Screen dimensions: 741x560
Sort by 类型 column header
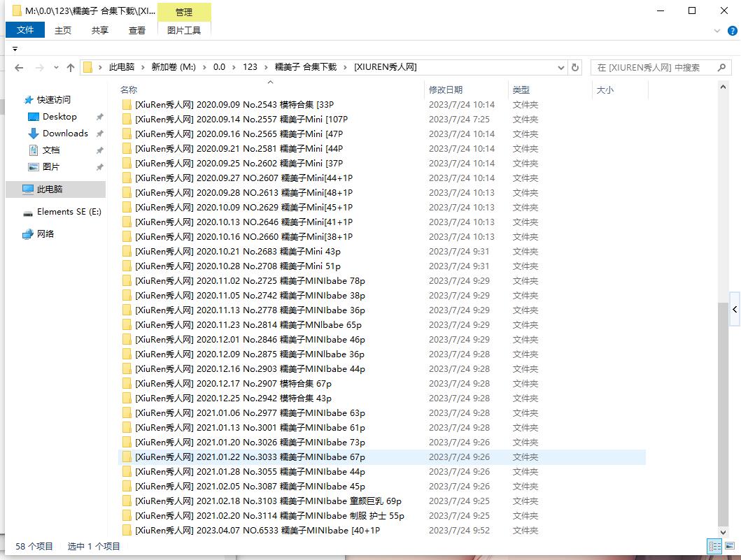pyautogui.click(x=521, y=89)
